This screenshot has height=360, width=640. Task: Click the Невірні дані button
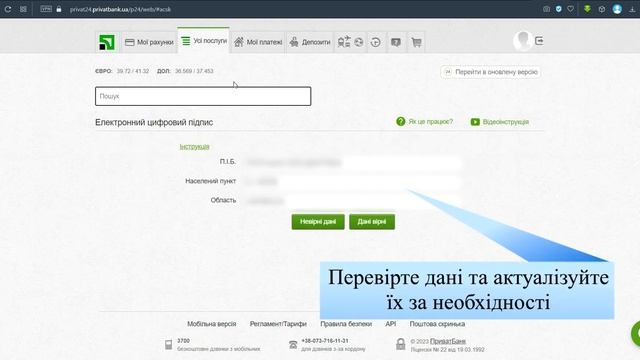click(x=318, y=222)
